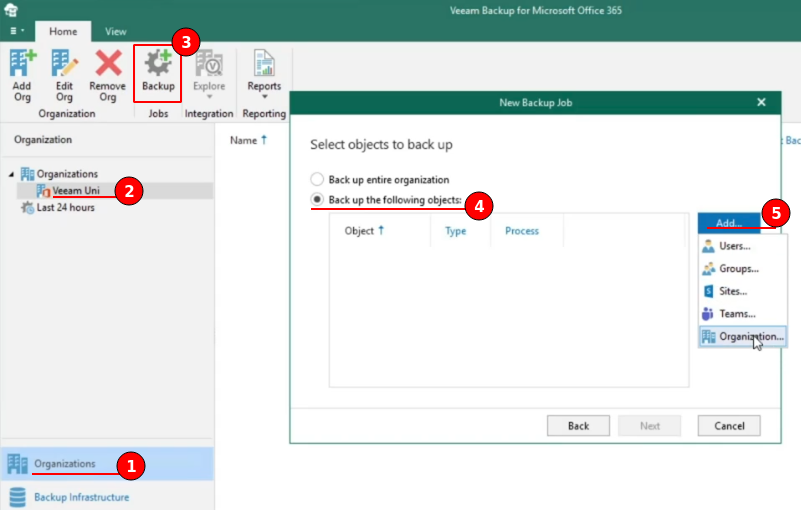Viewport: 801px width, 510px height.
Task: Close the New Backup Job dialog
Action: click(761, 102)
